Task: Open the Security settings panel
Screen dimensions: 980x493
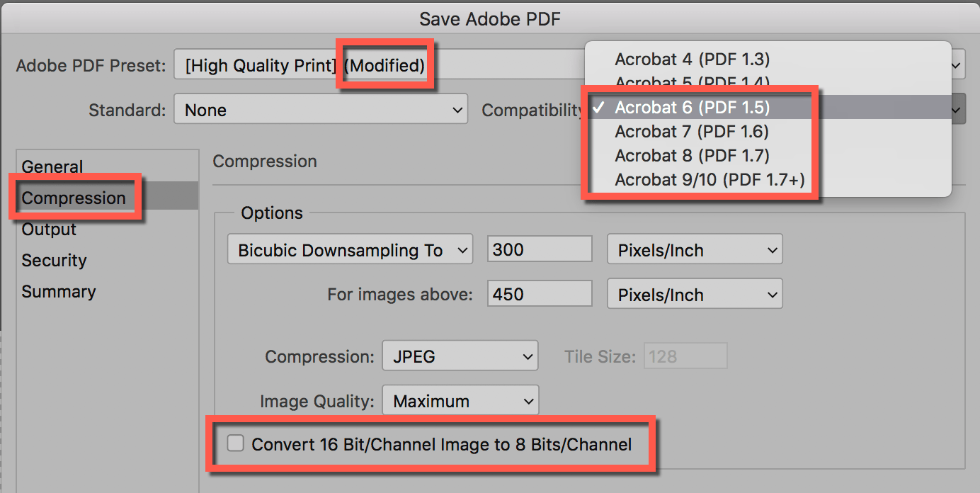Action: click(x=54, y=260)
